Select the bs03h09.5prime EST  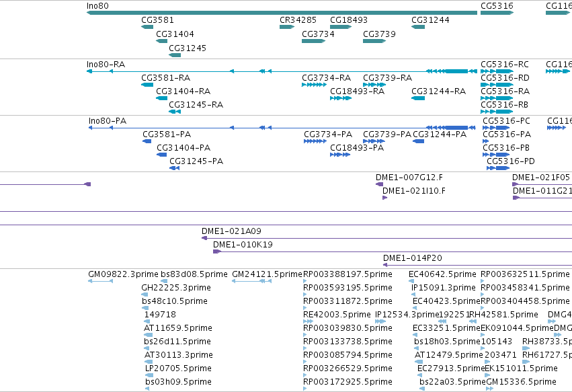(147, 389)
